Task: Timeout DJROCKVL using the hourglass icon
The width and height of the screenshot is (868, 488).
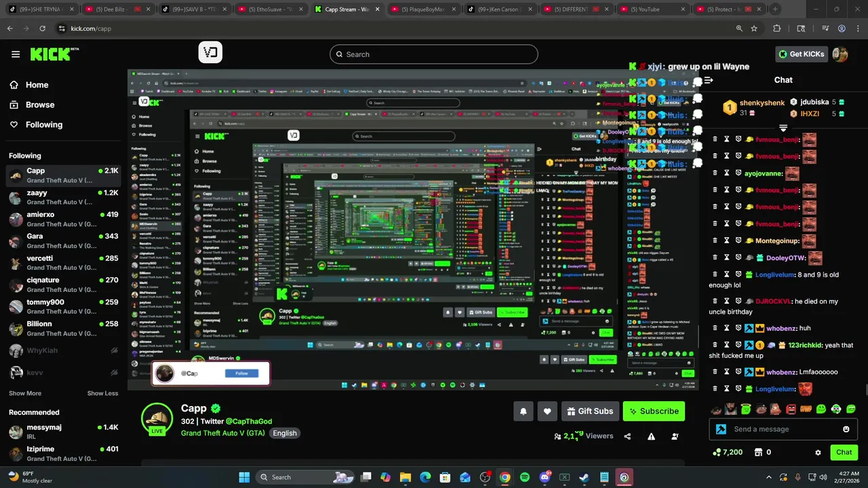Action: click(x=726, y=302)
